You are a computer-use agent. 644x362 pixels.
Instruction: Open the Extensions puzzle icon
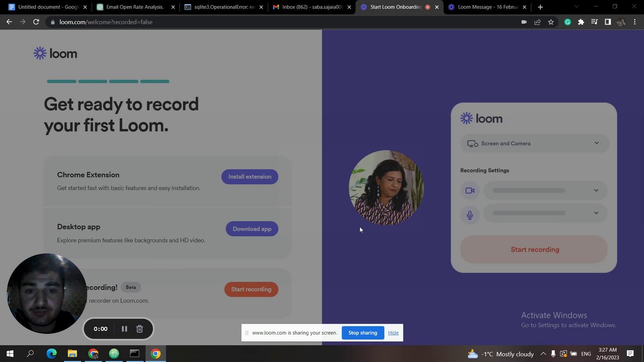coord(581,22)
